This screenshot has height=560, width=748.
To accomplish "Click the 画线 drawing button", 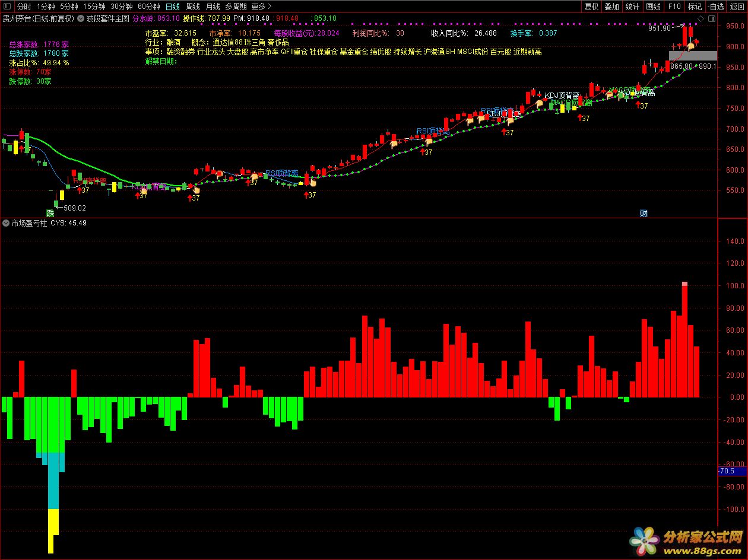I will point(653,7).
